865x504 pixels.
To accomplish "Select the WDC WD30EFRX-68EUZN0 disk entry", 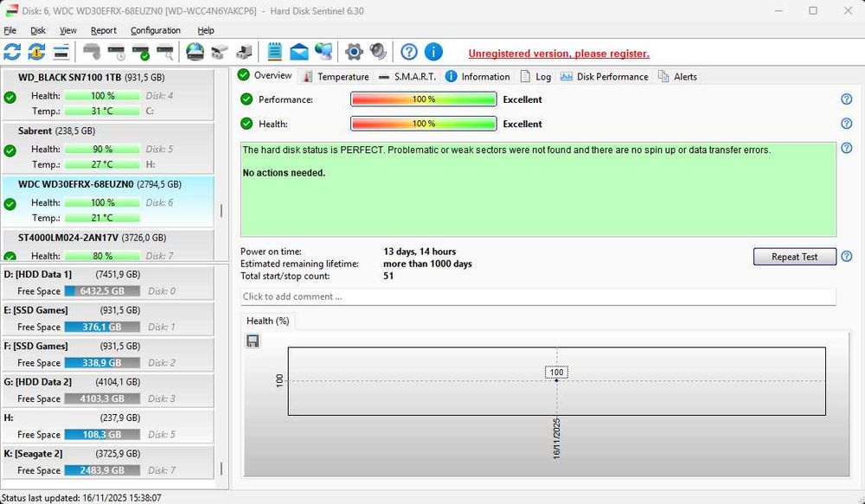I will tap(107, 201).
